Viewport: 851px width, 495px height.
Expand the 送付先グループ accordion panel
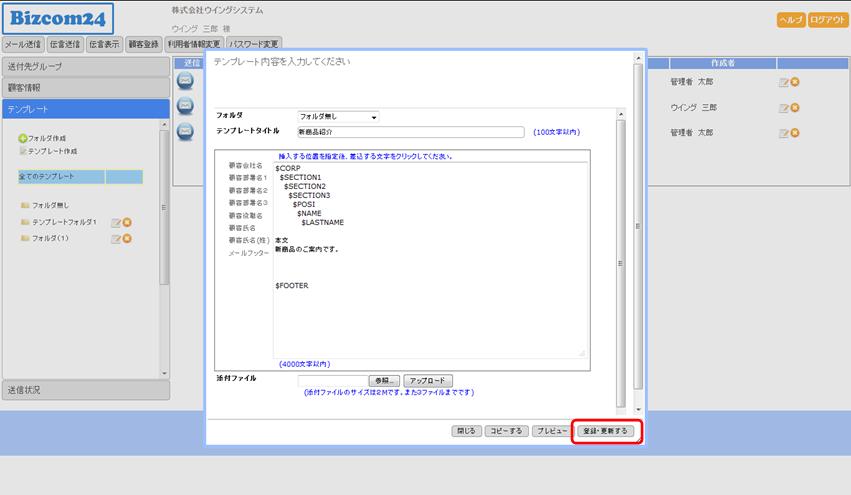tap(85, 66)
